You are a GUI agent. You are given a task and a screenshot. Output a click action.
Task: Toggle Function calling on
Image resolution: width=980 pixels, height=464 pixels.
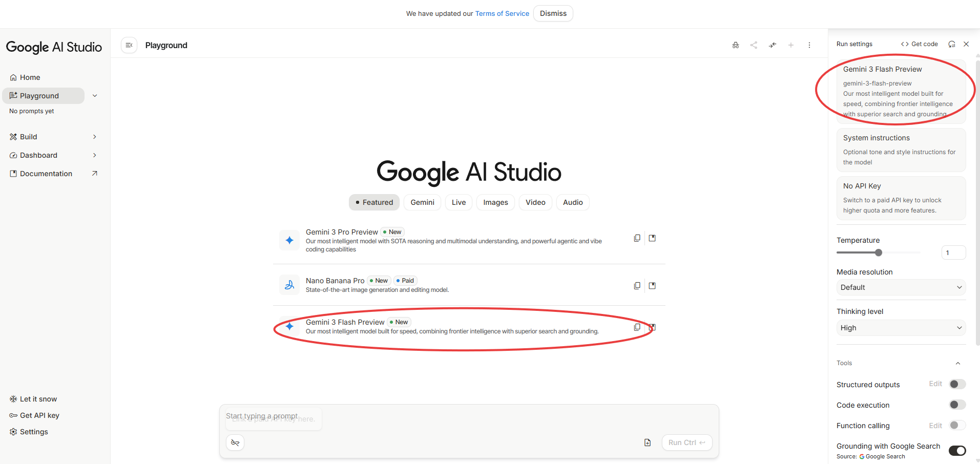tap(957, 425)
